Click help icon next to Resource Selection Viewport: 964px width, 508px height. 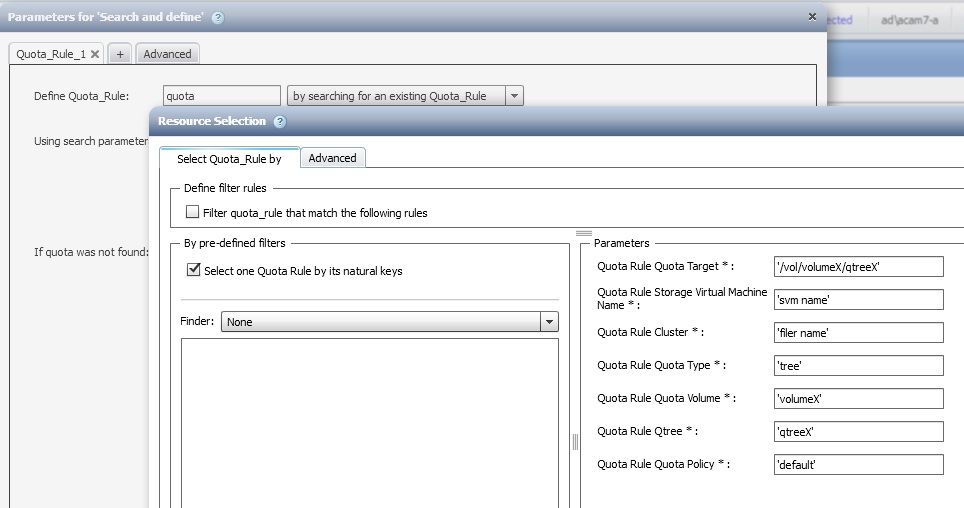[280, 122]
